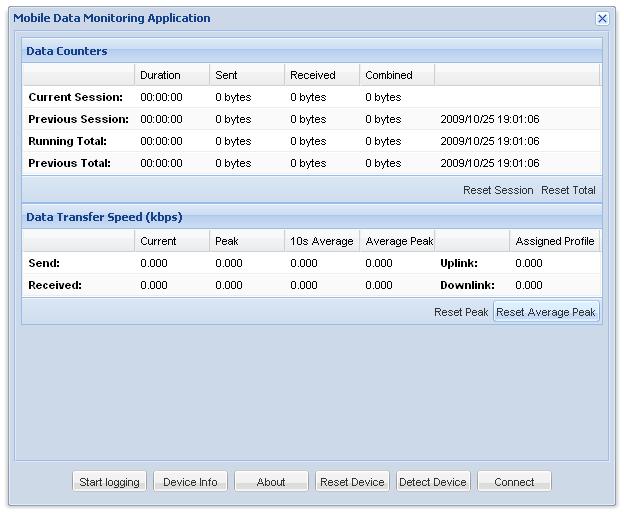Click Received column header in Data Counters
The image size is (624, 514).
322,75
